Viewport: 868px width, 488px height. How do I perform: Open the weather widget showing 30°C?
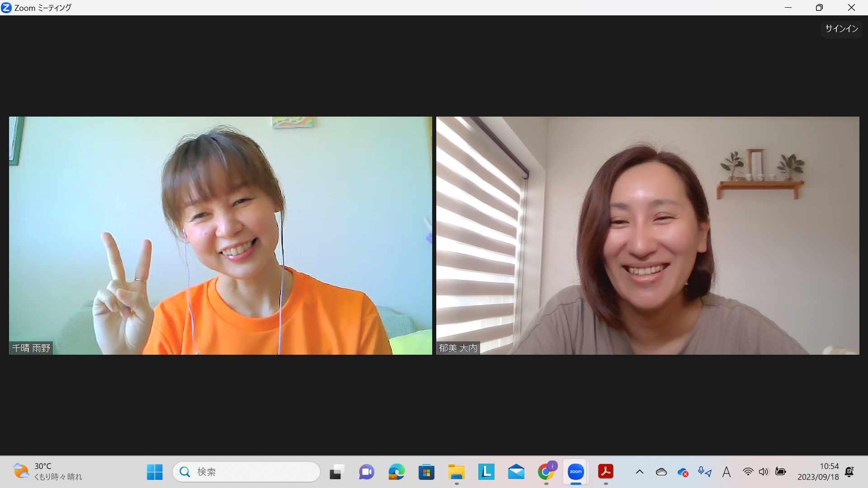point(47,471)
